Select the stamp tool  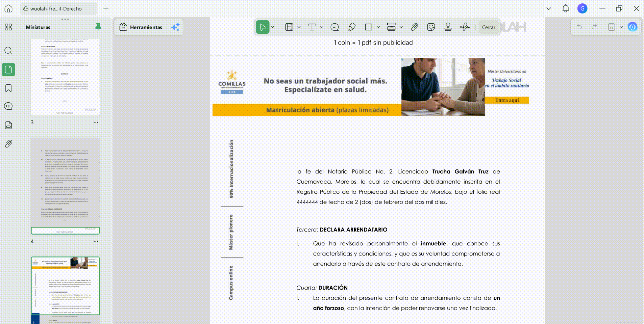coord(448,27)
